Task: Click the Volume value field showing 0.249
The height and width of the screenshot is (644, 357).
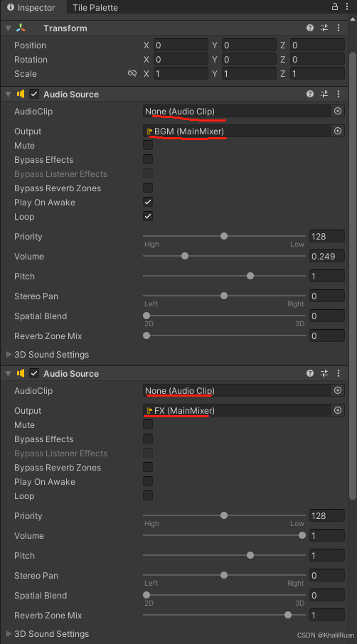Action: (327, 256)
